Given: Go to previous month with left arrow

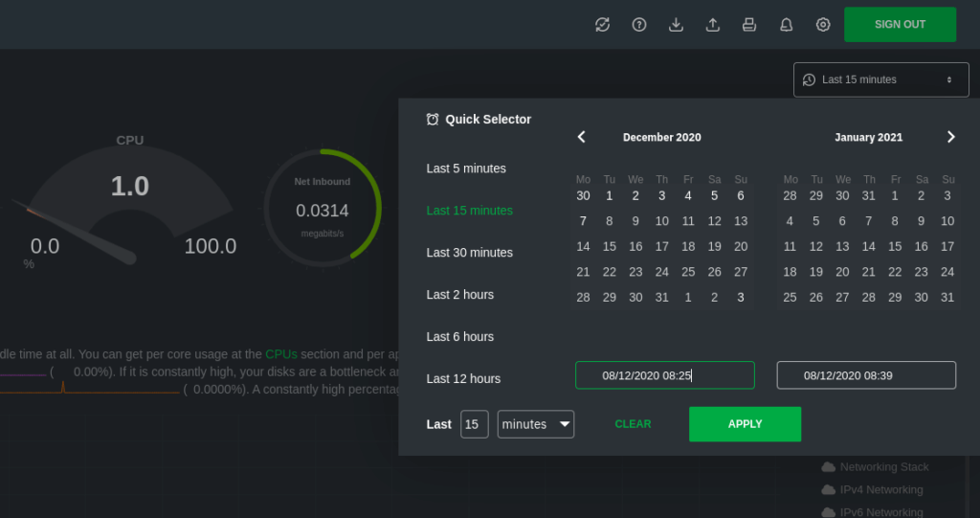Looking at the screenshot, I should coord(581,137).
